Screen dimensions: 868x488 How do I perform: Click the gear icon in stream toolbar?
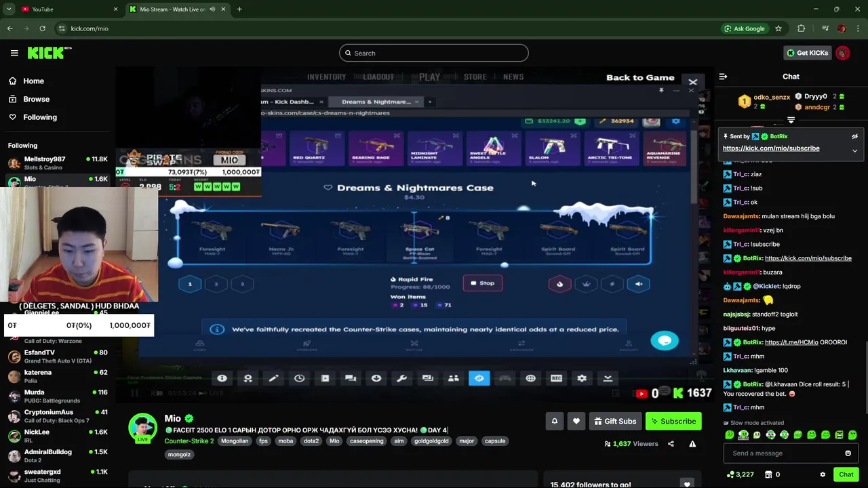click(x=582, y=378)
